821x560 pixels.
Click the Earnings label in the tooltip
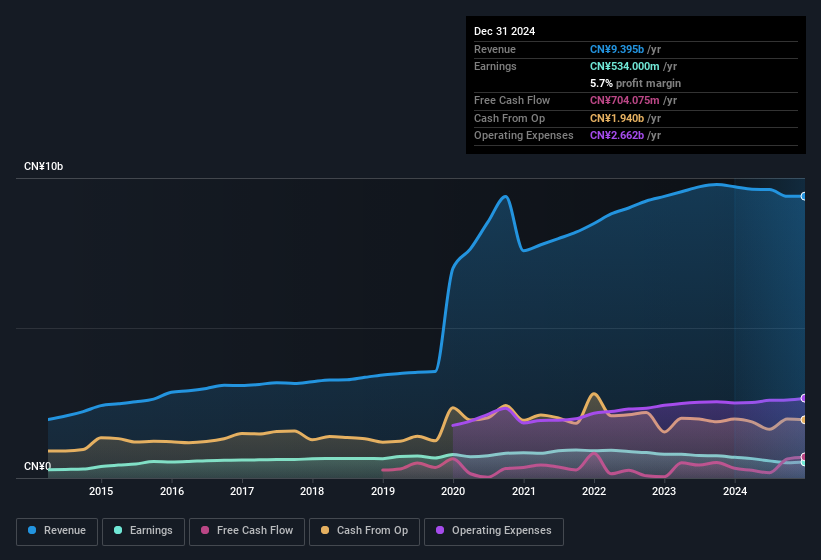click(x=495, y=66)
